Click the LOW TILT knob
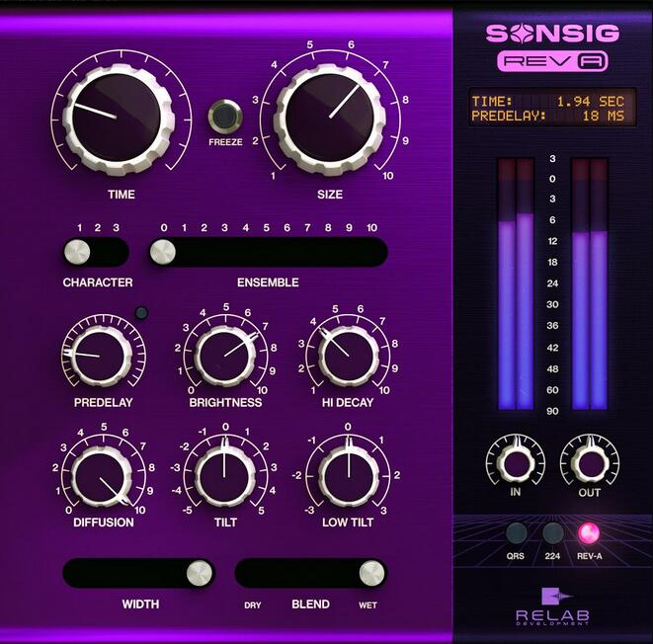The image size is (653, 644). pos(348,477)
